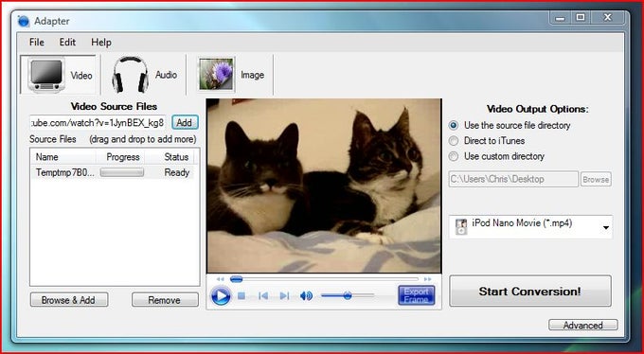Open the File menu

coord(37,43)
